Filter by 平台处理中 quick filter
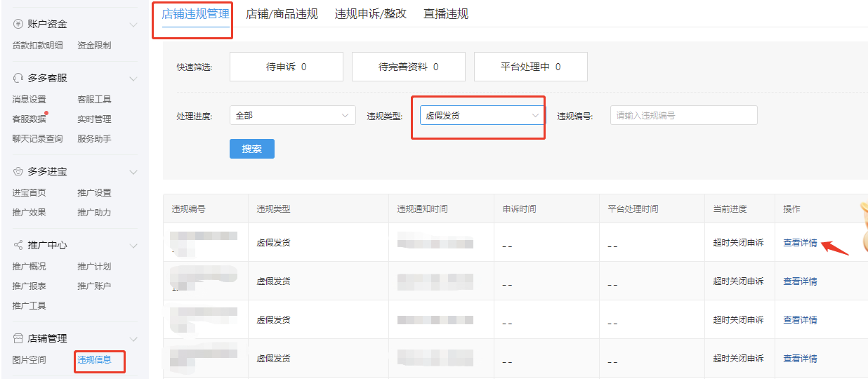Viewport: 868px width, 379px height. (531, 67)
